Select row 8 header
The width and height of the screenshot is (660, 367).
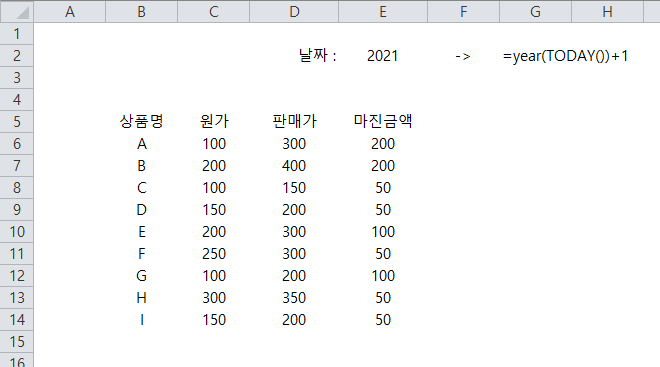[x=17, y=187]
